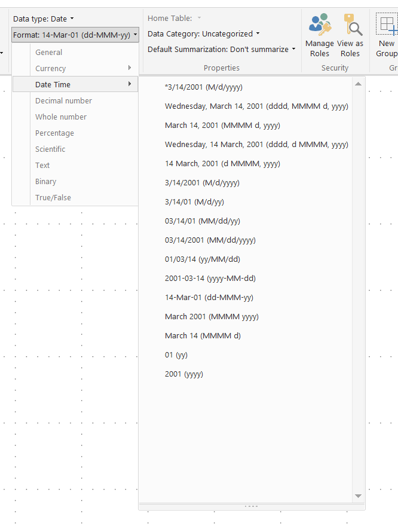Screen dimensions: 398x532
Task: Pick March 2001 (MMMM yyyy) format
Action: [x=246, y=317]
